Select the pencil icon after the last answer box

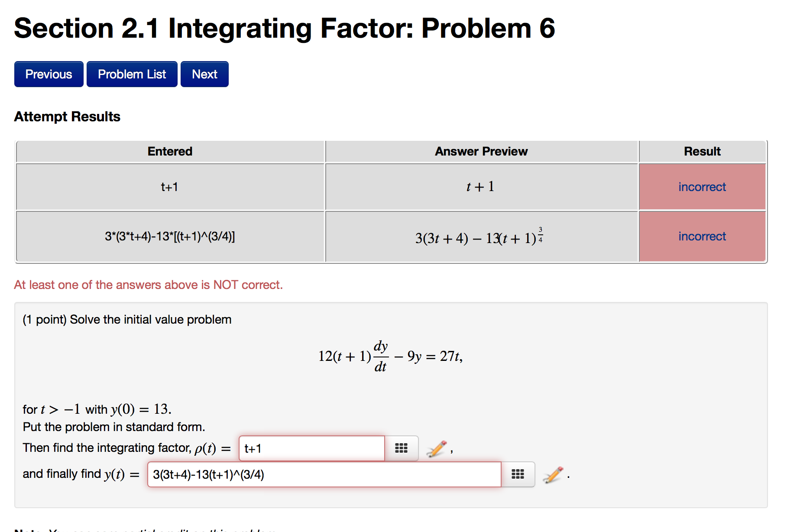(553, 474)
